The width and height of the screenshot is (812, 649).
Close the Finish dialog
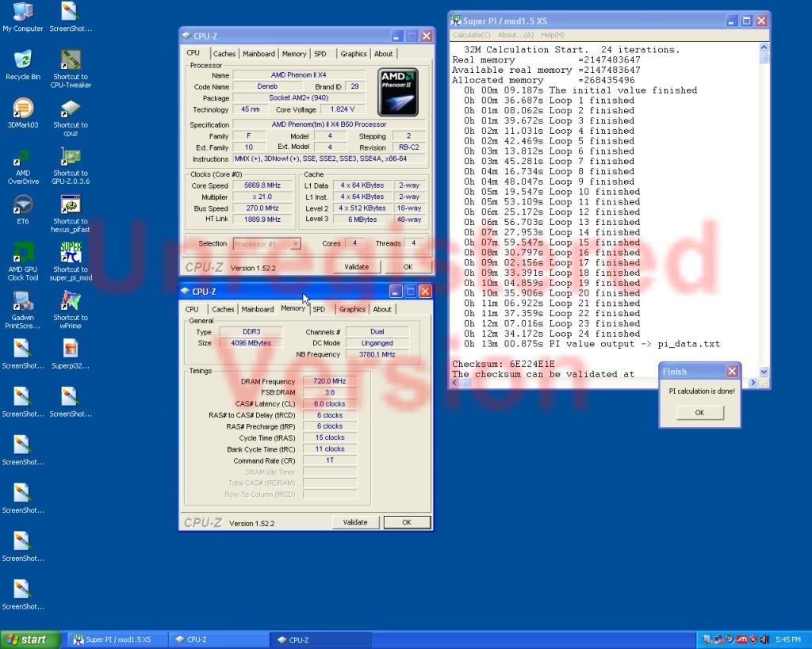click(732, 371)
